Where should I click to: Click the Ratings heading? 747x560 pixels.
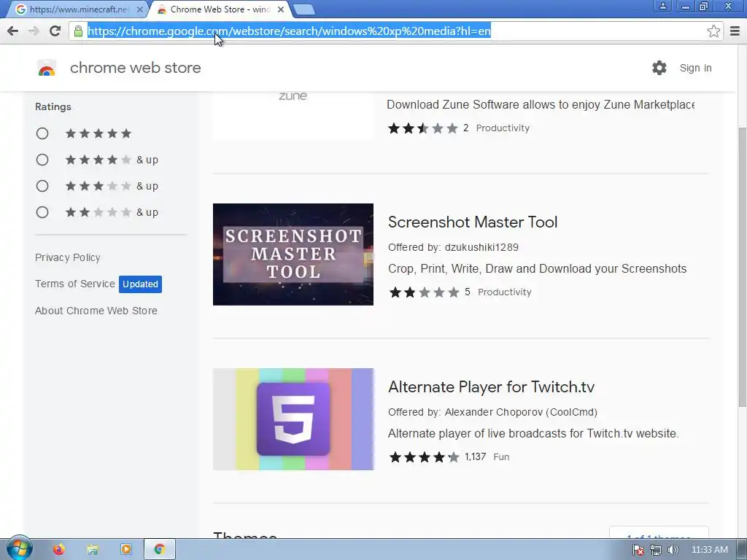coord(53,106)
